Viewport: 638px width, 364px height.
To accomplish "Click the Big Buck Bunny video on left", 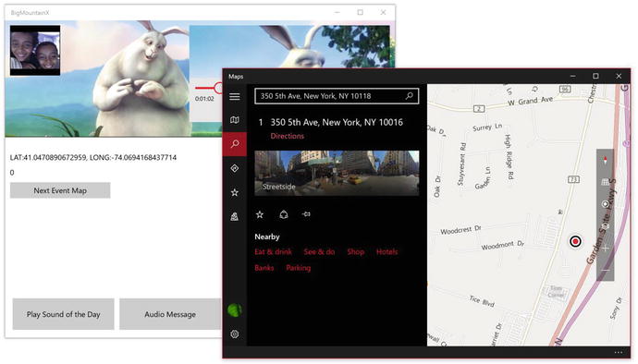I will [x=98, y=79].
